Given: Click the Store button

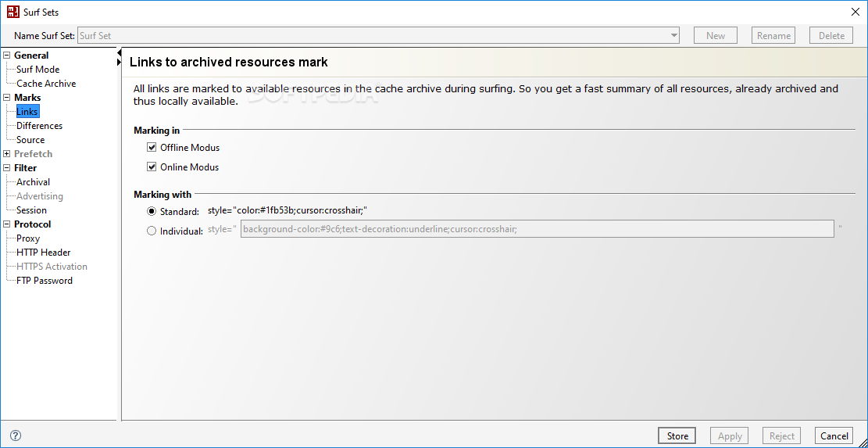Looking at the screenshot, I should pos(677,435).
